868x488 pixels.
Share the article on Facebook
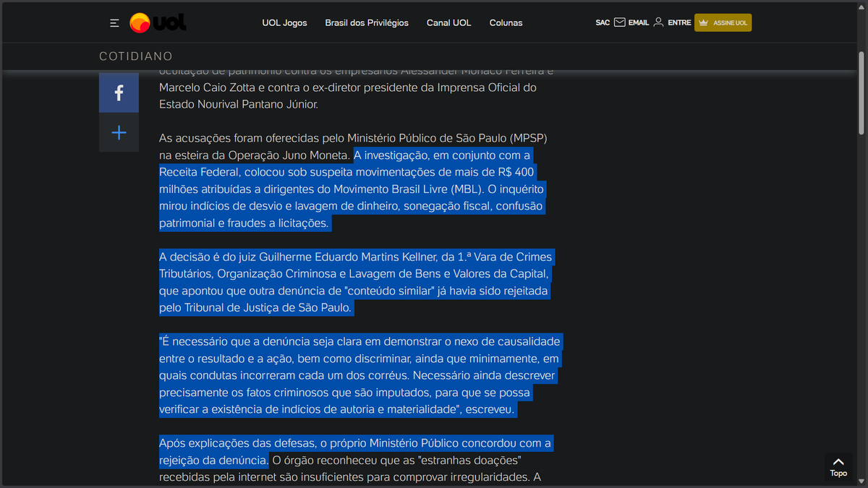119,92
